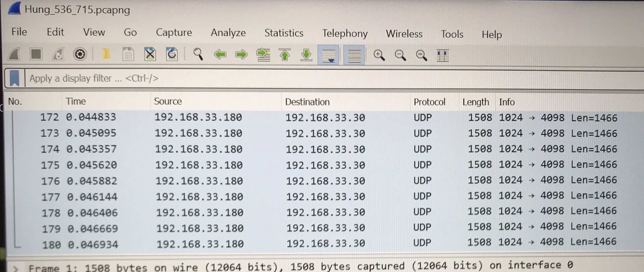Zoom out packet text
This screenshot has width=644, height=272.
tap(400, 55)
